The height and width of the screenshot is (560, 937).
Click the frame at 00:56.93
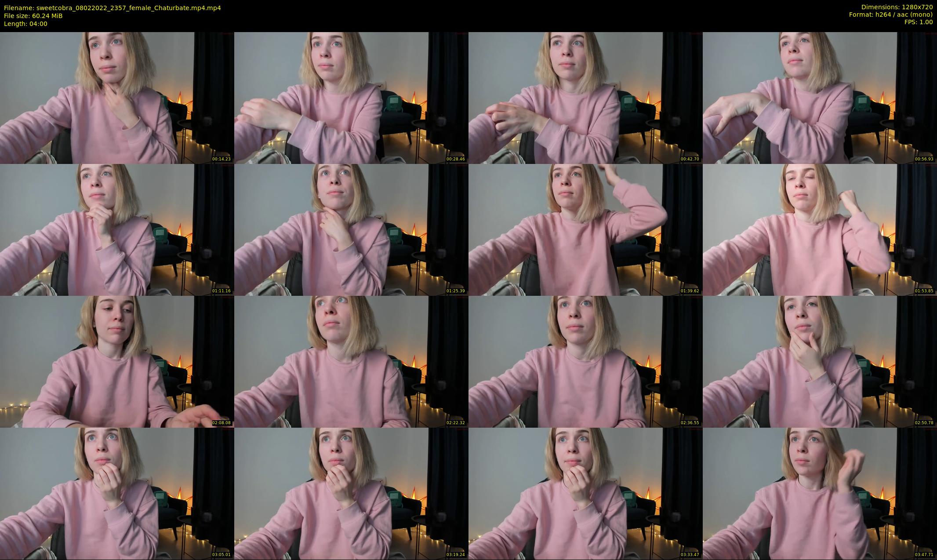click(x=820, y=98)
